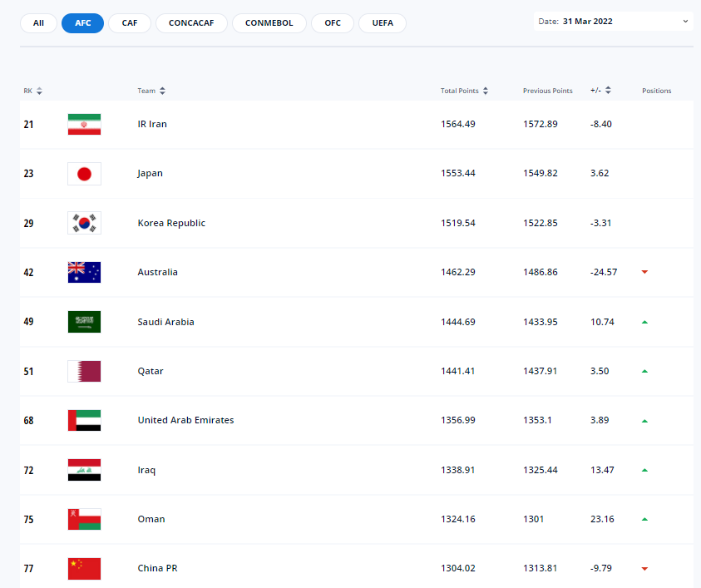The width and height of the screenshot is (701, 588).
Task: Click the Oman flag icon
Action: pos(84,519)
